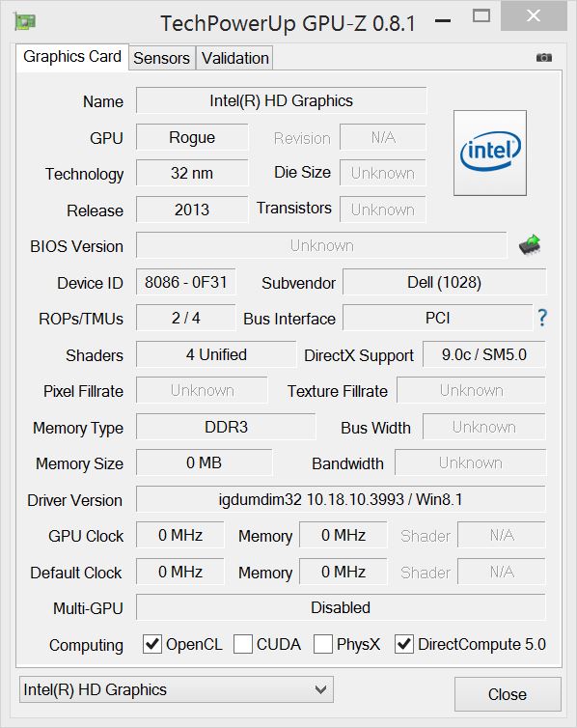Close window with the title bar X
The width and height of the screenshot is (577, 728).
(534, 16)
